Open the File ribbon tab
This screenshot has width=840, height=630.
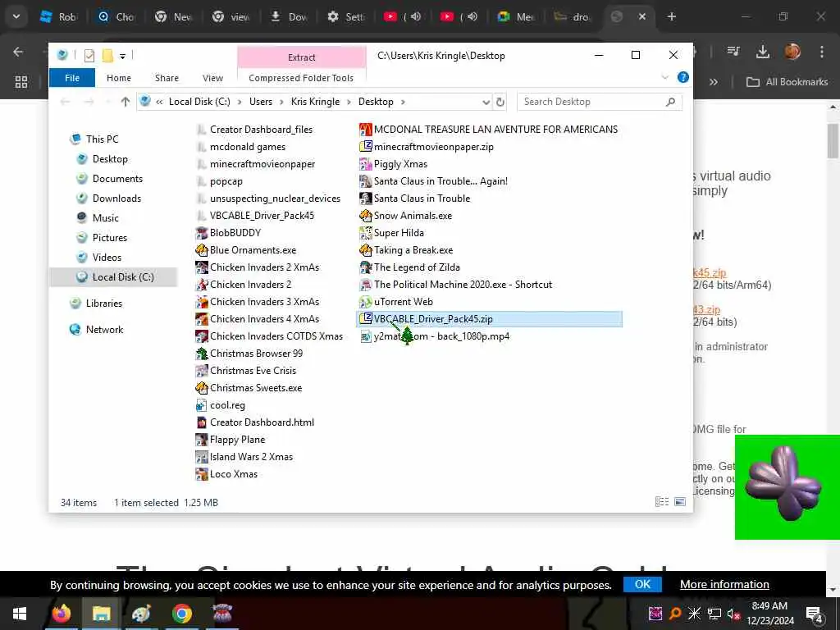pyautogui.click(x=72, y=78)
